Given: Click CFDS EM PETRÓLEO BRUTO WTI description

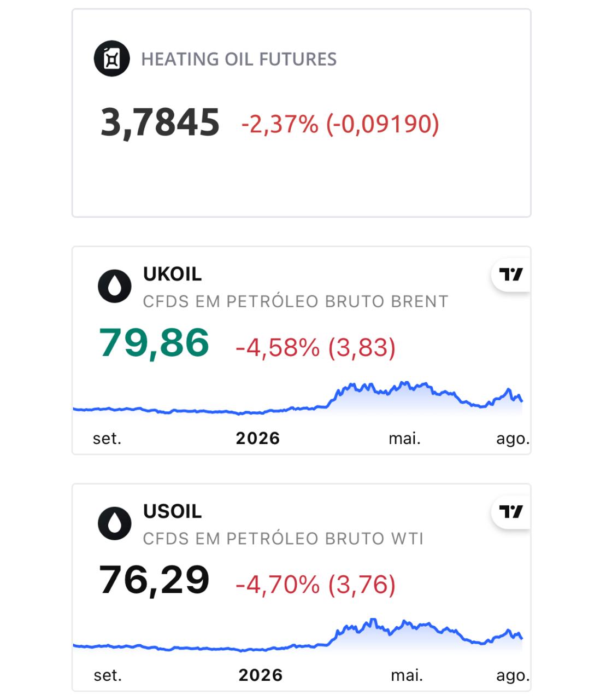Looking at the screenshot, I should (283, 539).
